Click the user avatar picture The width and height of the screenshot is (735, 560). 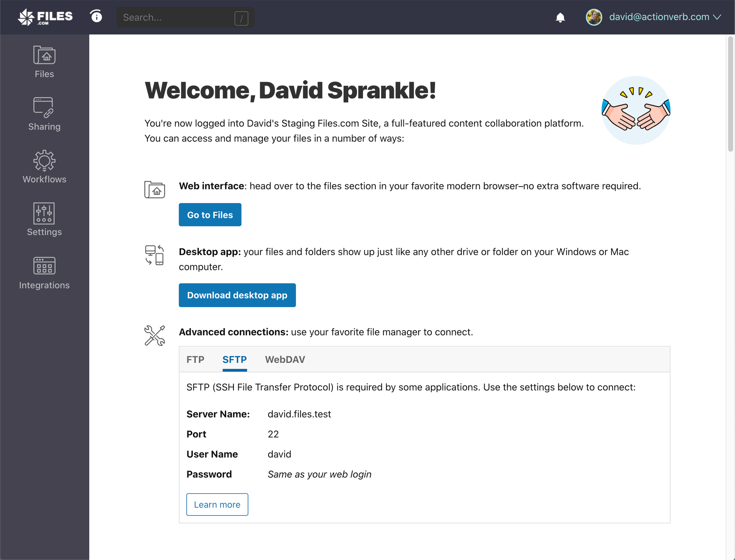594,17
